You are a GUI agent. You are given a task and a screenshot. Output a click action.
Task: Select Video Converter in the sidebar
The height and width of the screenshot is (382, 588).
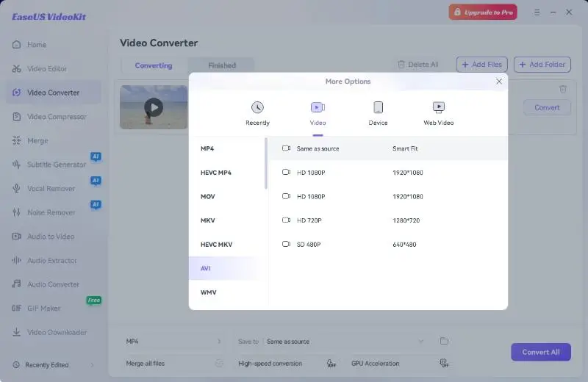tap(53, 93)
